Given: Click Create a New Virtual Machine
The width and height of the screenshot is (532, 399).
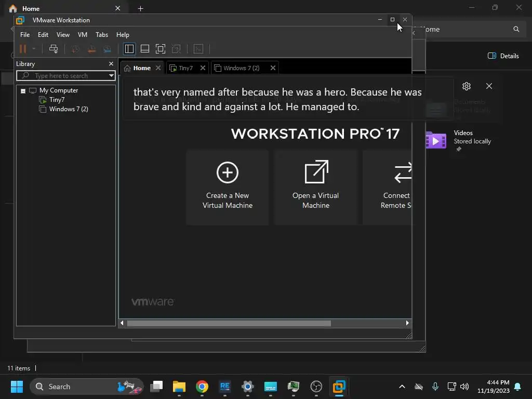Looking at the screenshot, I should (x=228, y=187).
